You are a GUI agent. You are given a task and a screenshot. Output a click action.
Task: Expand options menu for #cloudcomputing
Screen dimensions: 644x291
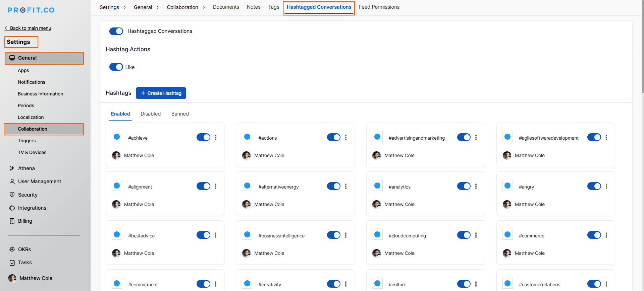(x=476, y=235)
